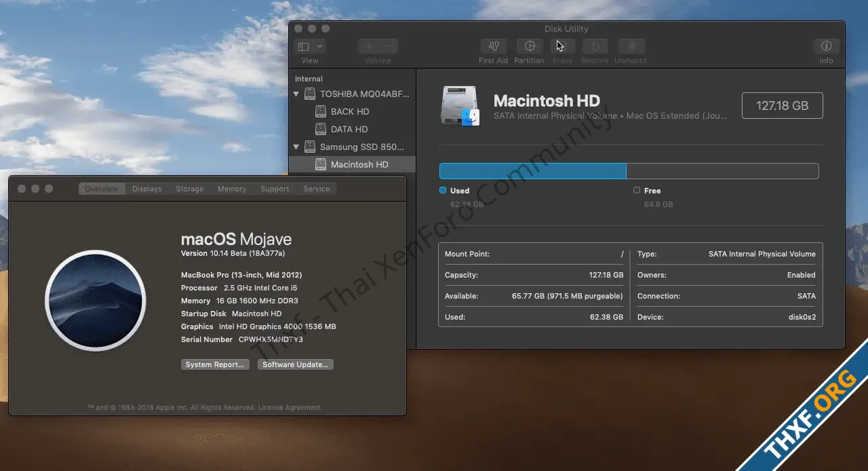Click the System Report button

pos(215,364)
